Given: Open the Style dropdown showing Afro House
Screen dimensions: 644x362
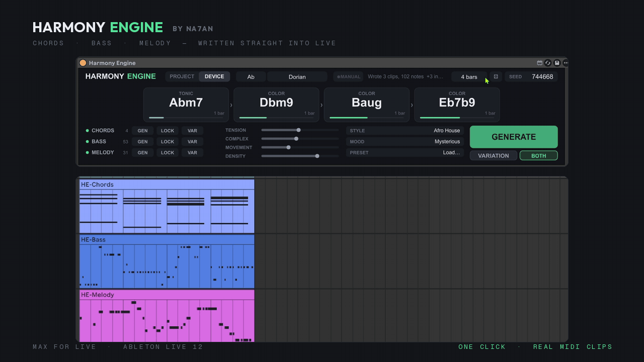Looking at the screenshot, I should click(405, 131).
